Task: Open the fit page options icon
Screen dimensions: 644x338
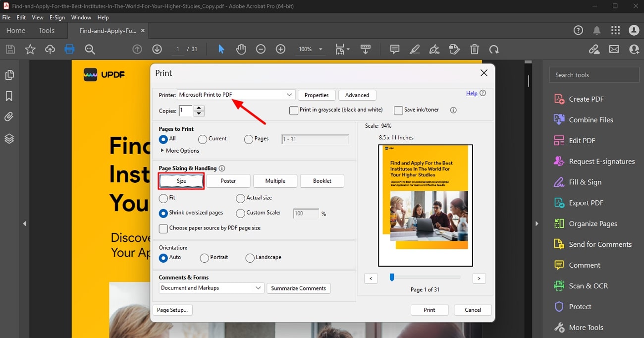Action: tap(342, 49)
